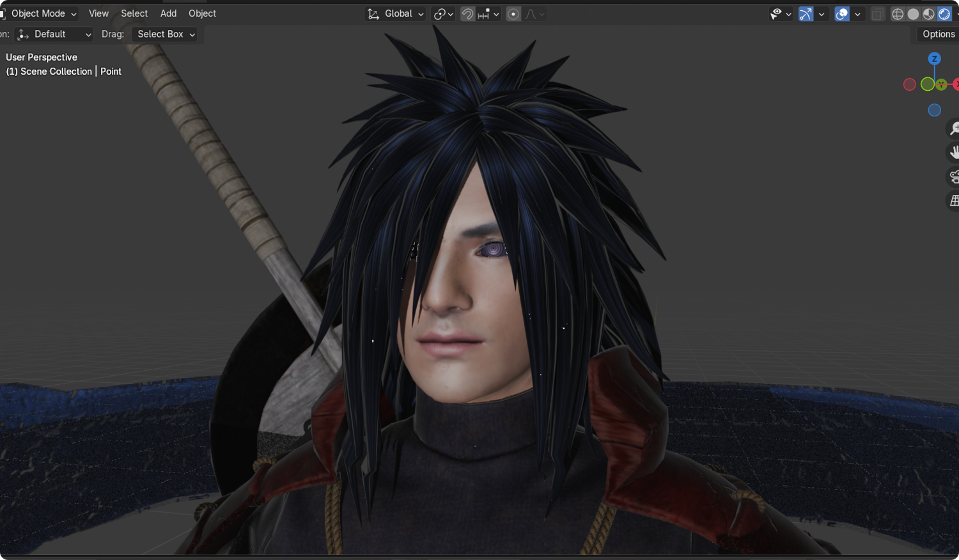
Task: Open the object visibility and selectability dropdown
Action: point(781,13)
